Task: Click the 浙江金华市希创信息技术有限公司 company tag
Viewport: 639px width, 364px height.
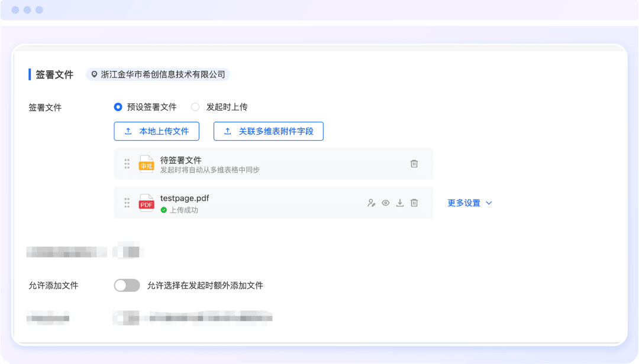Action: point(158,74)
